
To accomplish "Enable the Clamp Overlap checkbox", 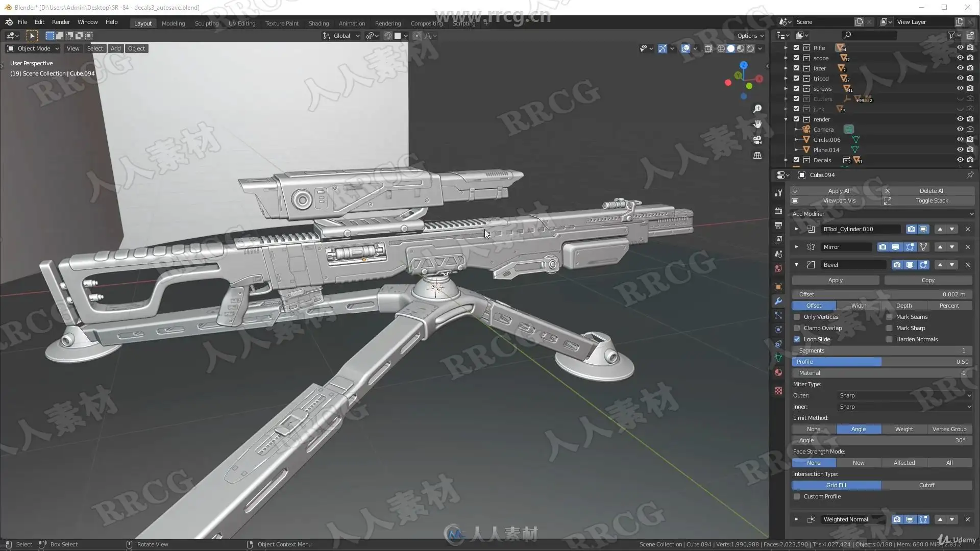I will pyautogui.click(x=797, y=328).
